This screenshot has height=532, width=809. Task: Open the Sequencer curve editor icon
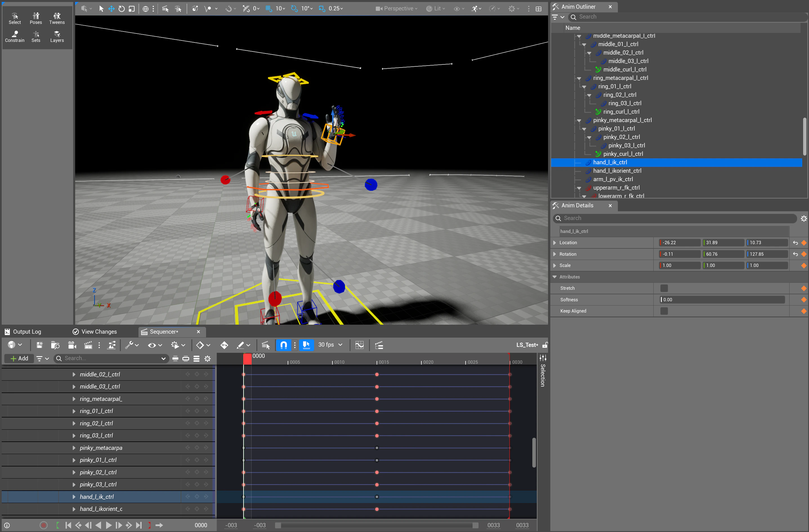click(x=359, y=345)
